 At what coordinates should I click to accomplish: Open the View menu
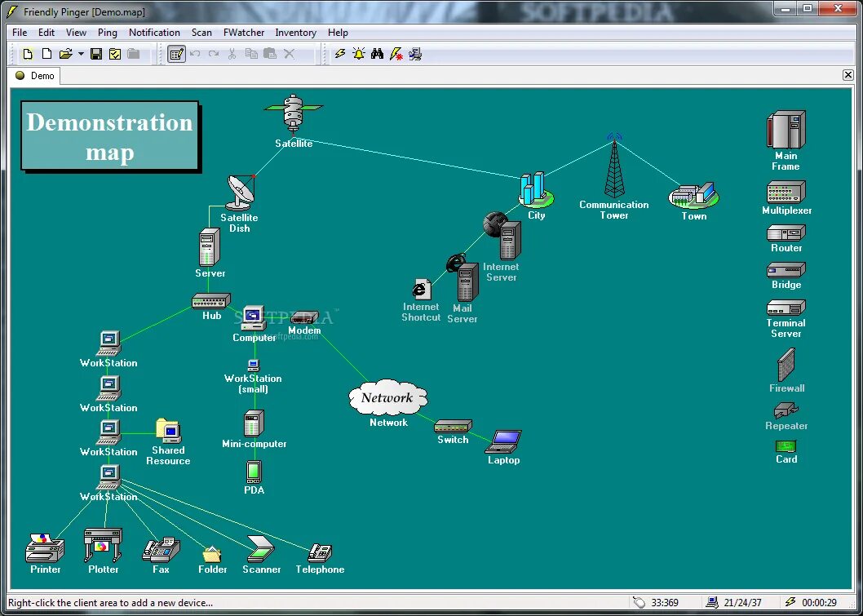(x=76, y=33)
